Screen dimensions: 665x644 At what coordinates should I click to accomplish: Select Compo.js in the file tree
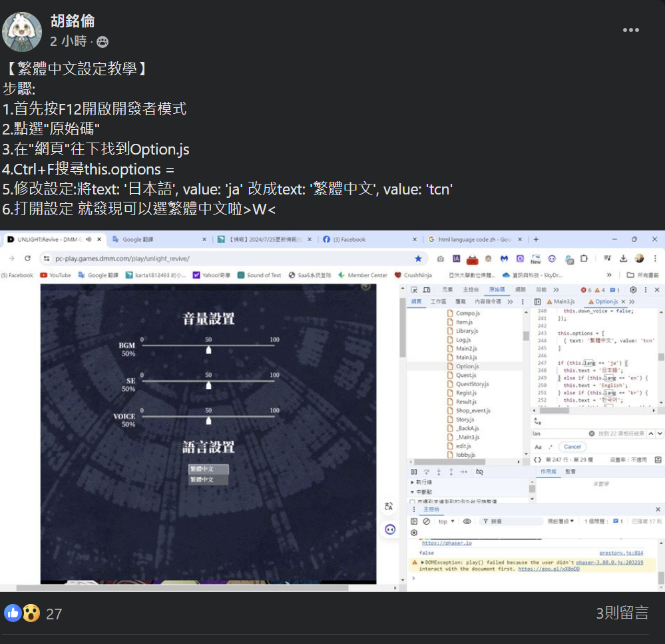[467, 313]
